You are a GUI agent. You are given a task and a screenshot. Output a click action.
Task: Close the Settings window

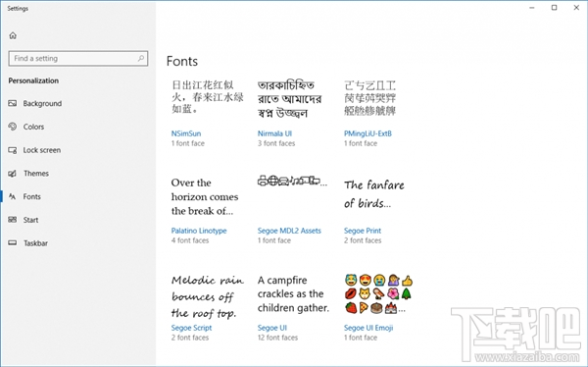(576, 8)
